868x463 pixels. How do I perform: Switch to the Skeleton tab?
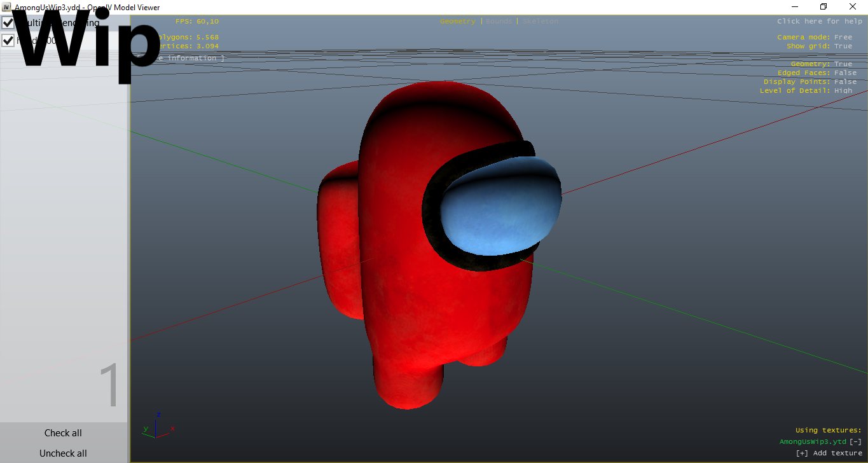[x=541, y=22]
